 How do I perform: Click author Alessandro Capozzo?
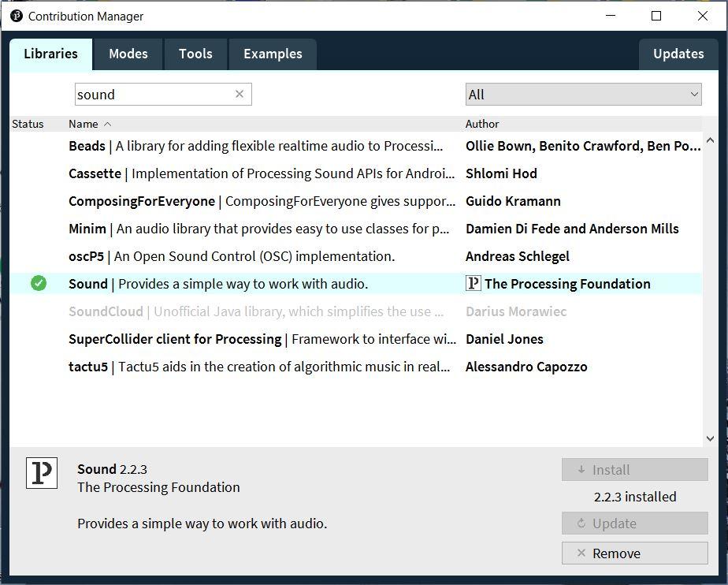pos(526,367)
